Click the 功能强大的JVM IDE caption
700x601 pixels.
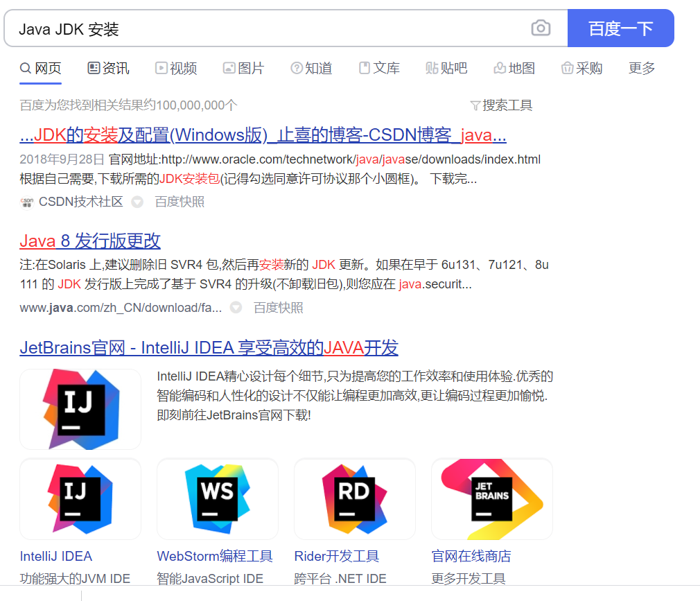point(75,579)
